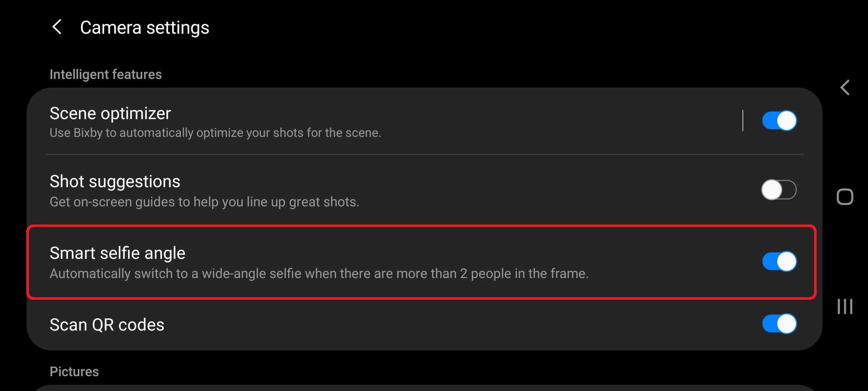Image resolution: width=868 pixels, height=391 pixels.
Task: Tap the system navigation back chevron
Action: click(845, 88)
